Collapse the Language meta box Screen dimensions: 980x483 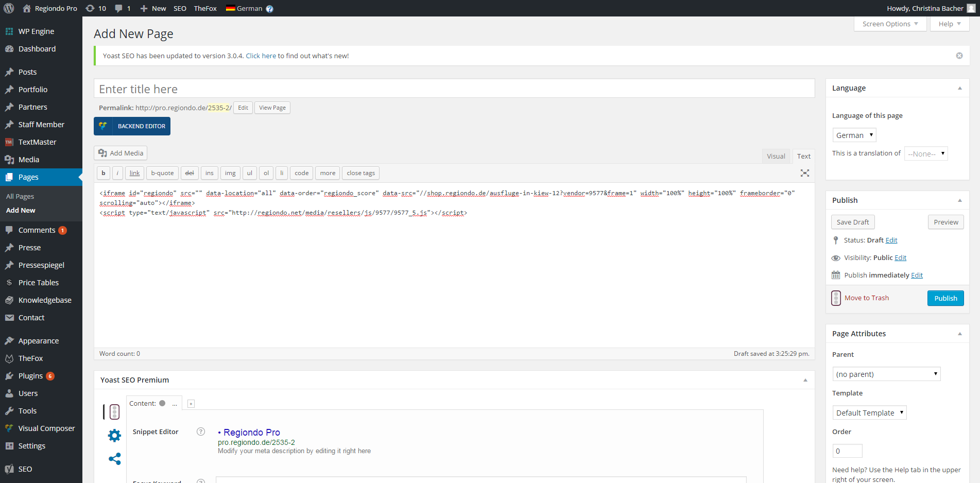(960, 88)
